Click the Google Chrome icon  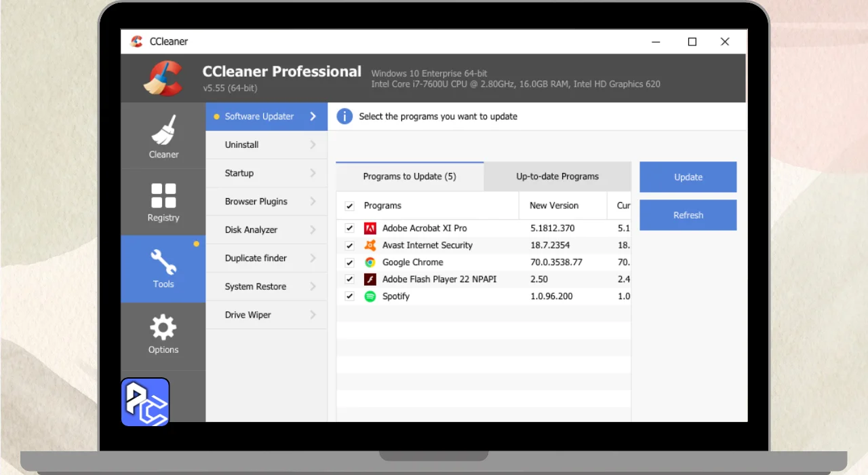point(370,262)
